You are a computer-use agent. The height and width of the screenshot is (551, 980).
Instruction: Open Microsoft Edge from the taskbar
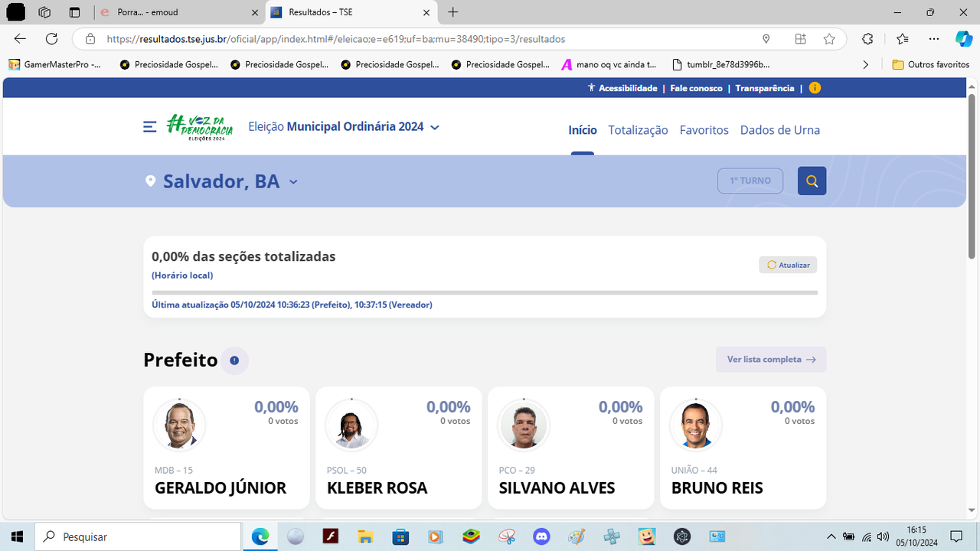coord(260,536)
